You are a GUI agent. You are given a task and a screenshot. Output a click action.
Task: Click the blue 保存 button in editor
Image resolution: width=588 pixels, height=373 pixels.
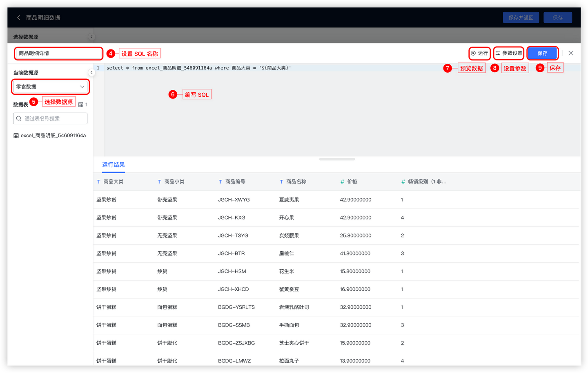[542, 53]
